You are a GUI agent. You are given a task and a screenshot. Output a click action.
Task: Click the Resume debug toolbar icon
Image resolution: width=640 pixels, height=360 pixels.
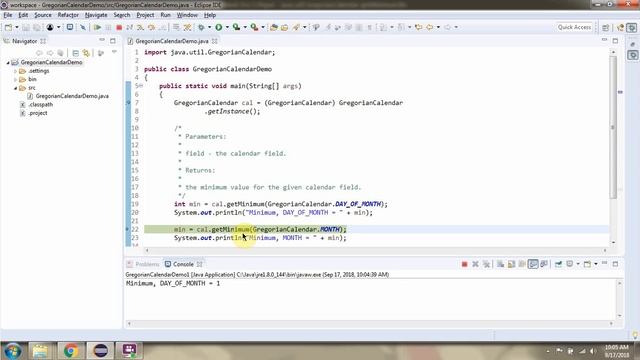click(x=97, y=27)
